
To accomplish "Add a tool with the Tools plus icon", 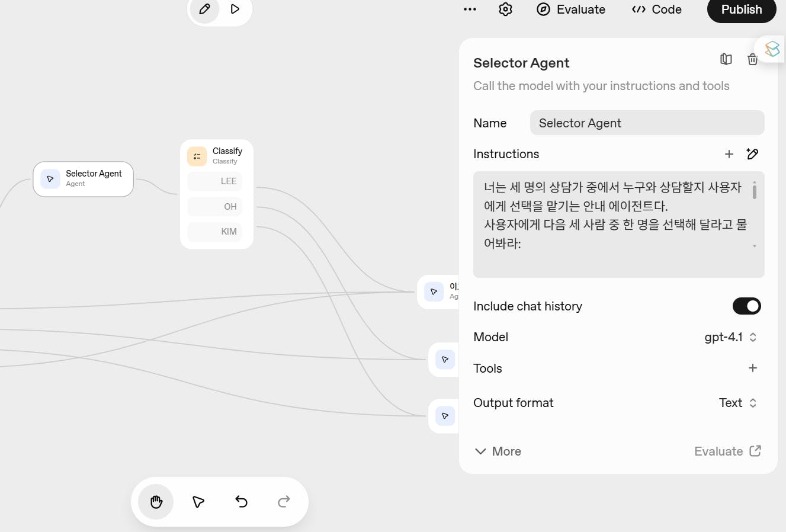I will tap(753, 368).
